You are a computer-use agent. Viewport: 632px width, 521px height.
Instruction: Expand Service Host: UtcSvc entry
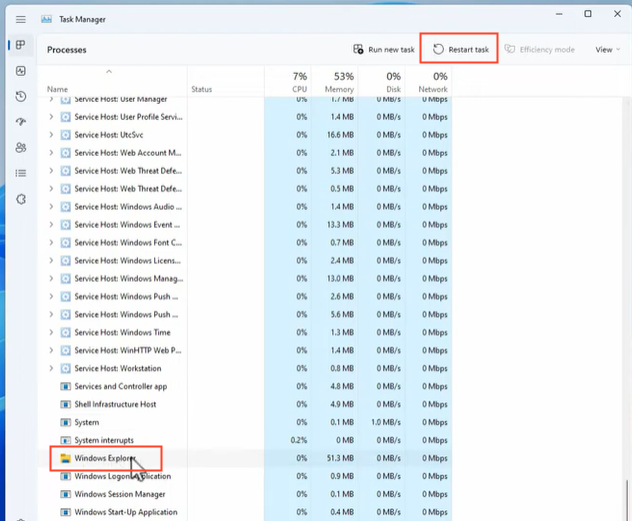[52, 135]
